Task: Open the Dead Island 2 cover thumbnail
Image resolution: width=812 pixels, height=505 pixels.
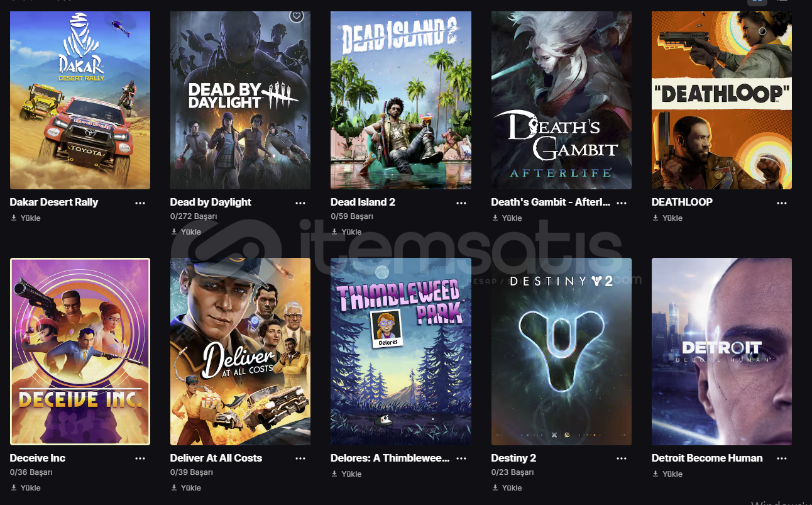Action: tap(401, 100)
